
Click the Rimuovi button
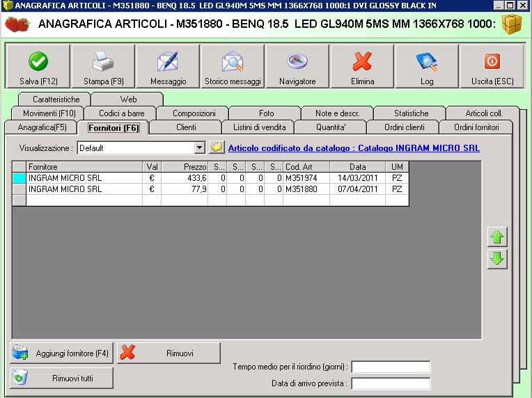pyautogui.click(x=169, y=353)
